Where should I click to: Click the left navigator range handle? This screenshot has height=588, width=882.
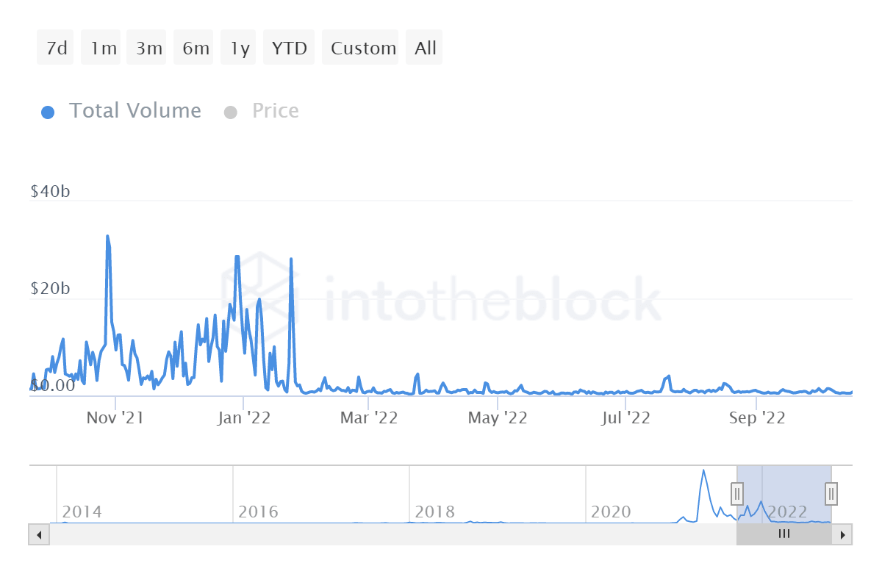(x=737, y=492)
